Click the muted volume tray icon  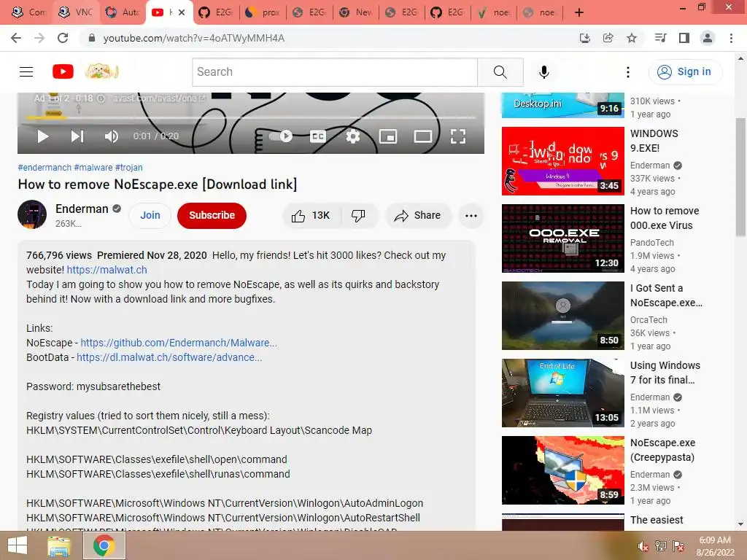click(x=643, y=546)
